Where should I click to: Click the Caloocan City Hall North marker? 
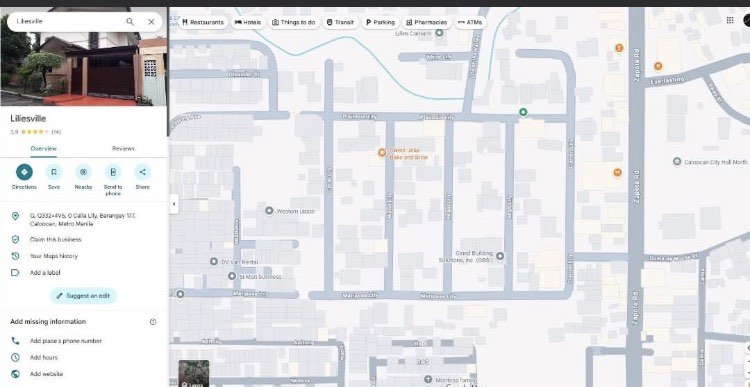click(x=677, y=162)
